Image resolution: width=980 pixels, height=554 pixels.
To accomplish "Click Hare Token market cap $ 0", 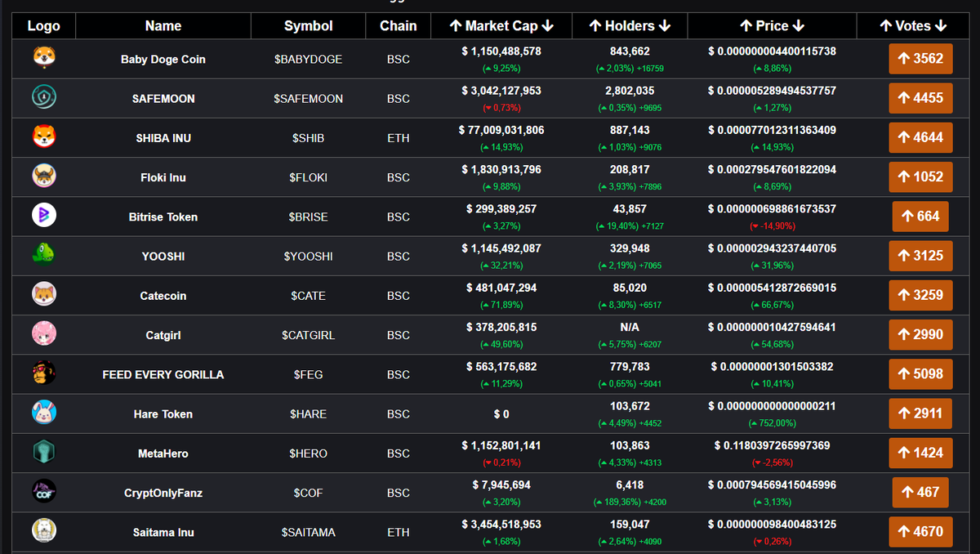I will pyautogui.click(x=501, y=414).
